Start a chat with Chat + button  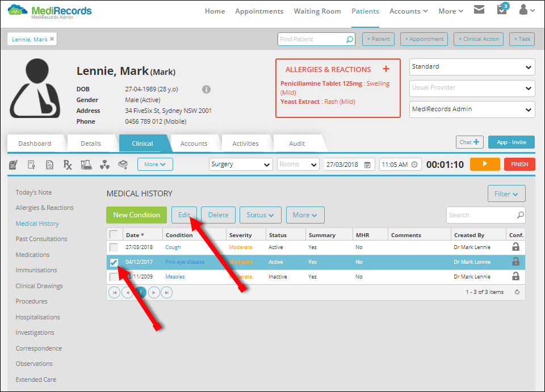tap(469, 142)
